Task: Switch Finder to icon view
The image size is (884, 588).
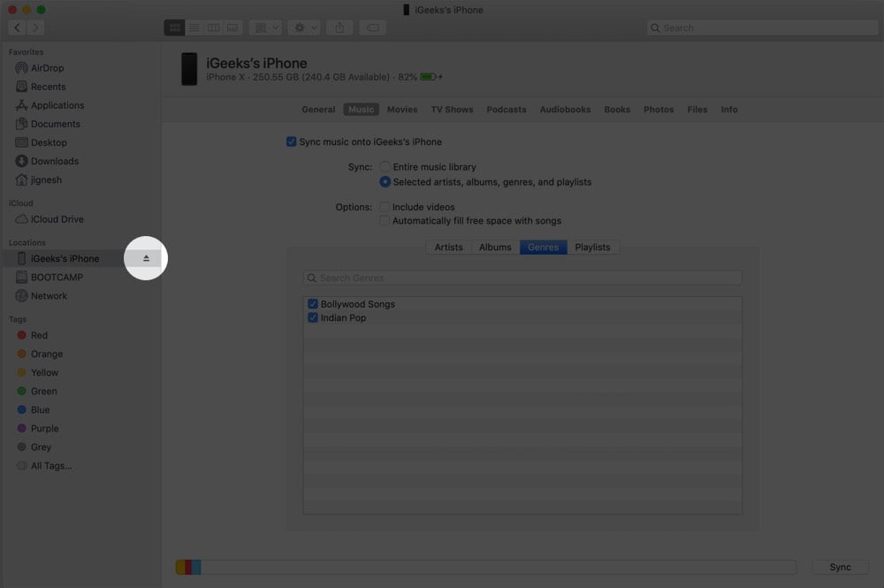Action: (175, 27)
